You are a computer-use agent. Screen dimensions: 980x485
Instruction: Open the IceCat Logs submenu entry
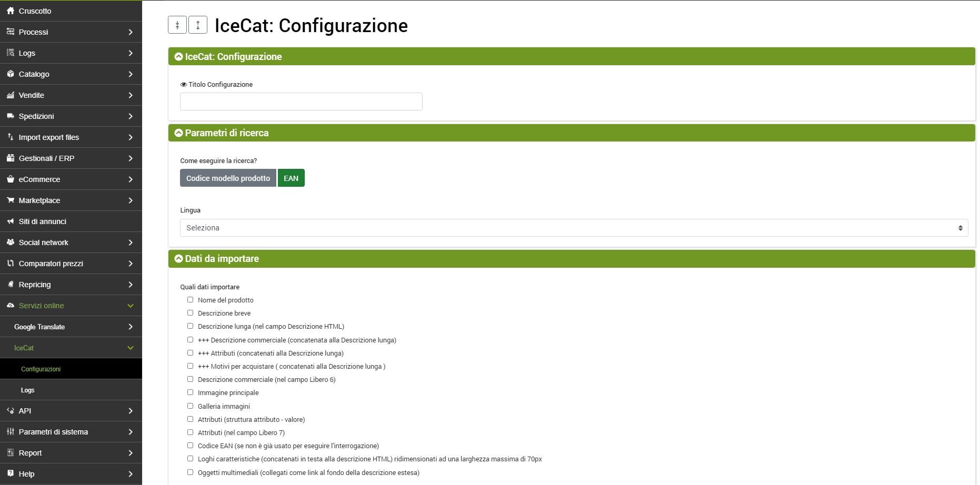click(x=27, y=390)
